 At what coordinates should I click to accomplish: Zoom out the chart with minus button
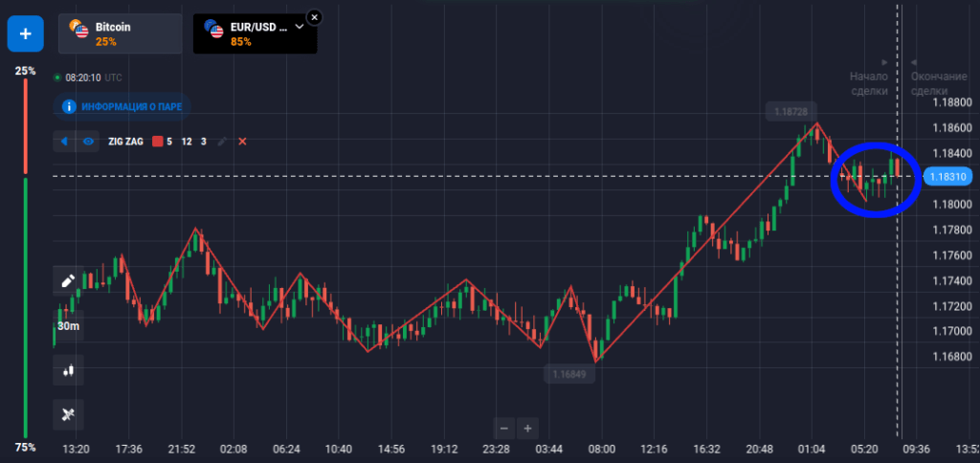[504, 428]
